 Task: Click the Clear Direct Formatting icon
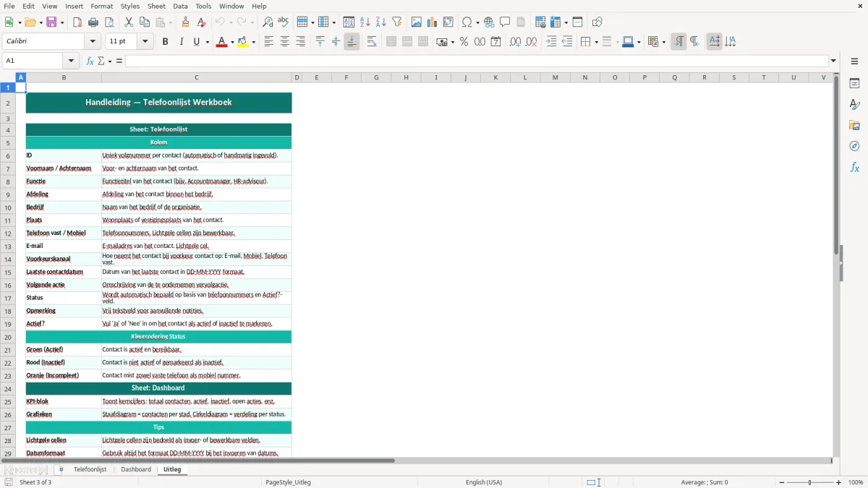[201, 22]
